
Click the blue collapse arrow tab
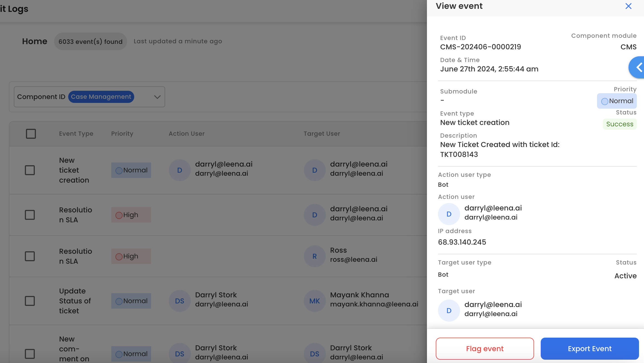click(638, 67)
